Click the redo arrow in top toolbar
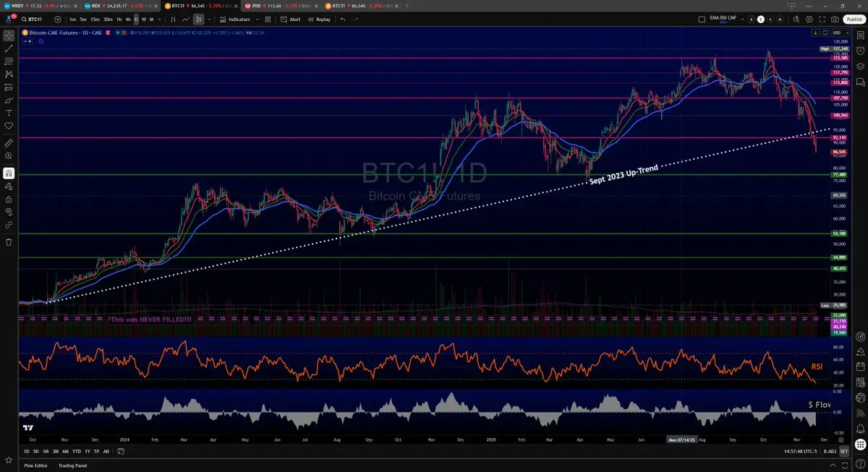 [x=354, y=20]
